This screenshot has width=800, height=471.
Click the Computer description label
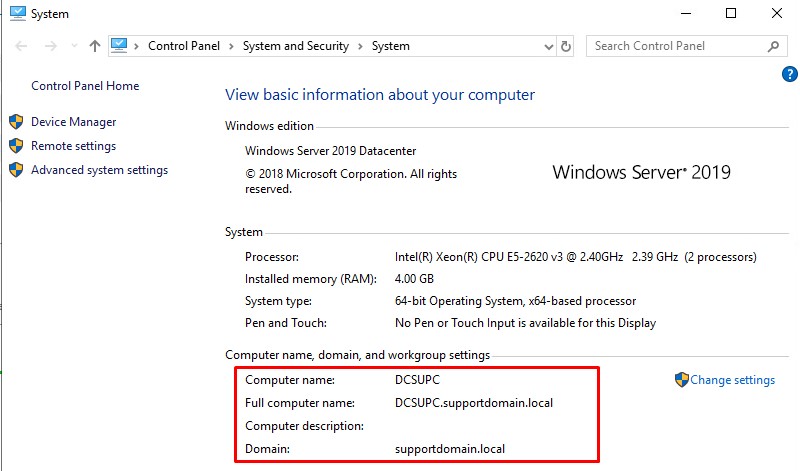(x=304, y=426)
